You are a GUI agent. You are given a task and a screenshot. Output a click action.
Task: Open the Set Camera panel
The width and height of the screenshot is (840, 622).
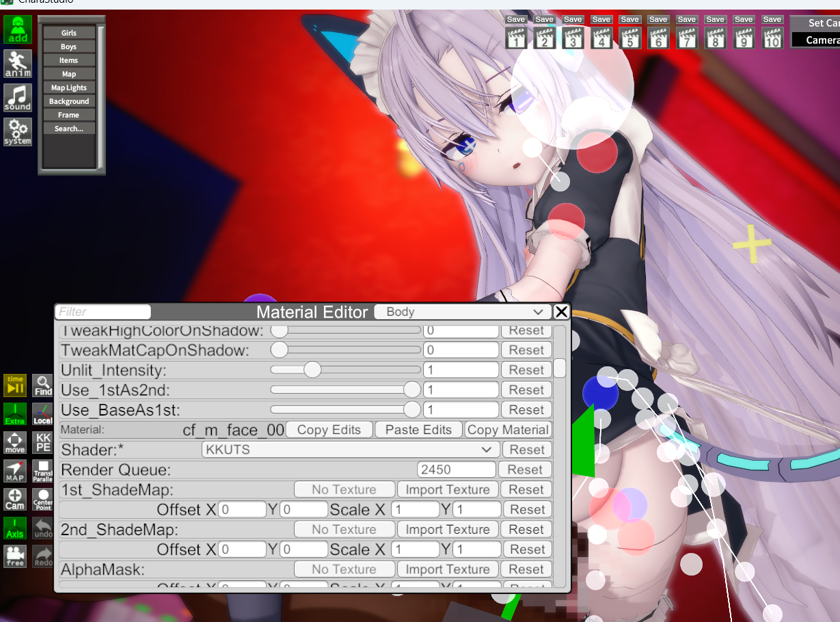tap(817, 23)
